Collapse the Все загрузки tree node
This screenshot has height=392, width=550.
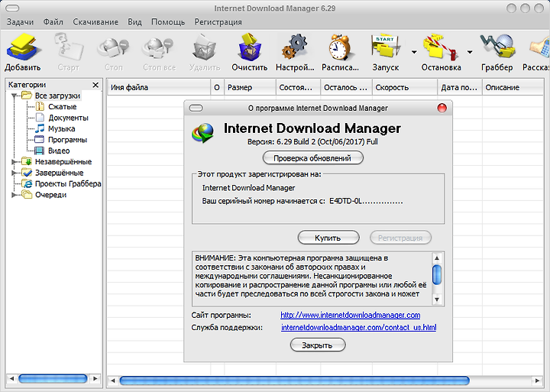point(14,96)
